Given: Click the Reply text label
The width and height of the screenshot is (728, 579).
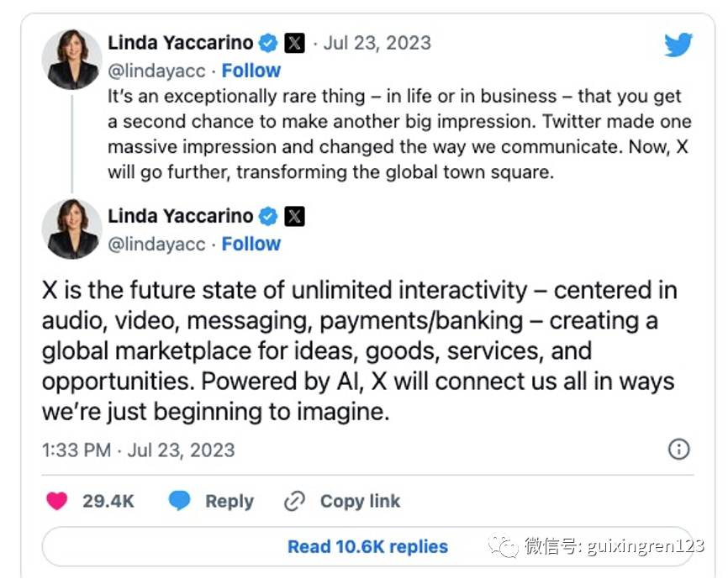Looking at the screenshot, I should coord(229,502).
